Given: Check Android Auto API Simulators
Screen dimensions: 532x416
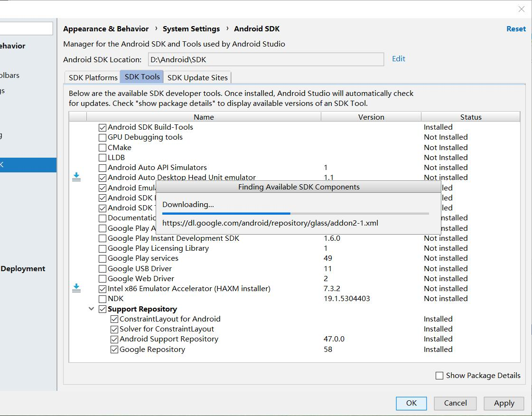Looking at the screenshot, I should tap(103, 168).
